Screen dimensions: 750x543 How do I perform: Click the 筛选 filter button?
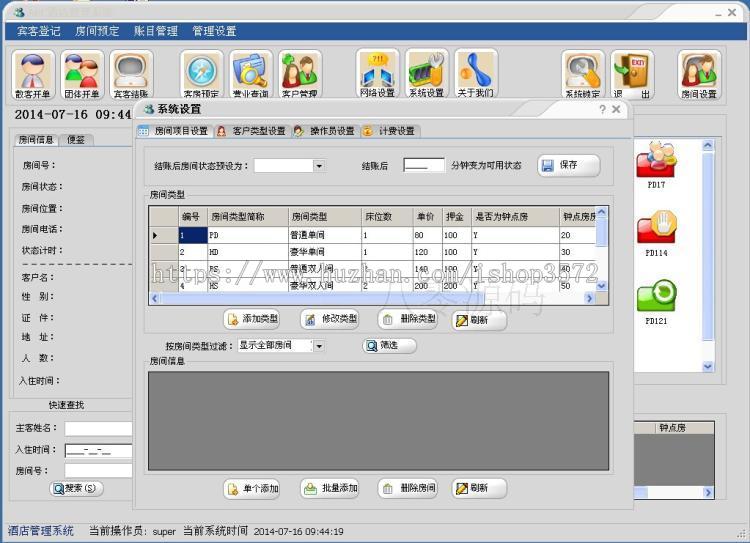pos(389,345)
